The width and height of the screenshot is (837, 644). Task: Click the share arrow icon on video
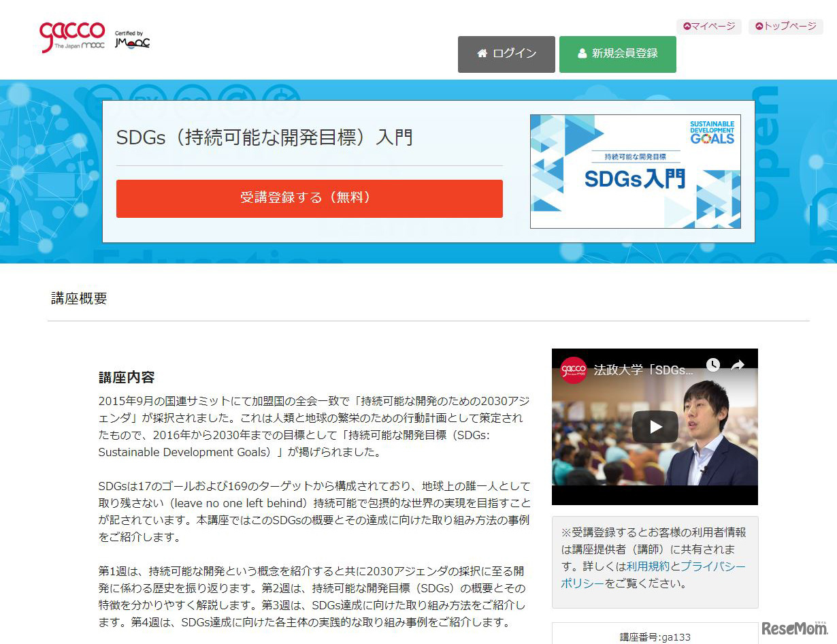pyautogui.click(x=738, y=366)
